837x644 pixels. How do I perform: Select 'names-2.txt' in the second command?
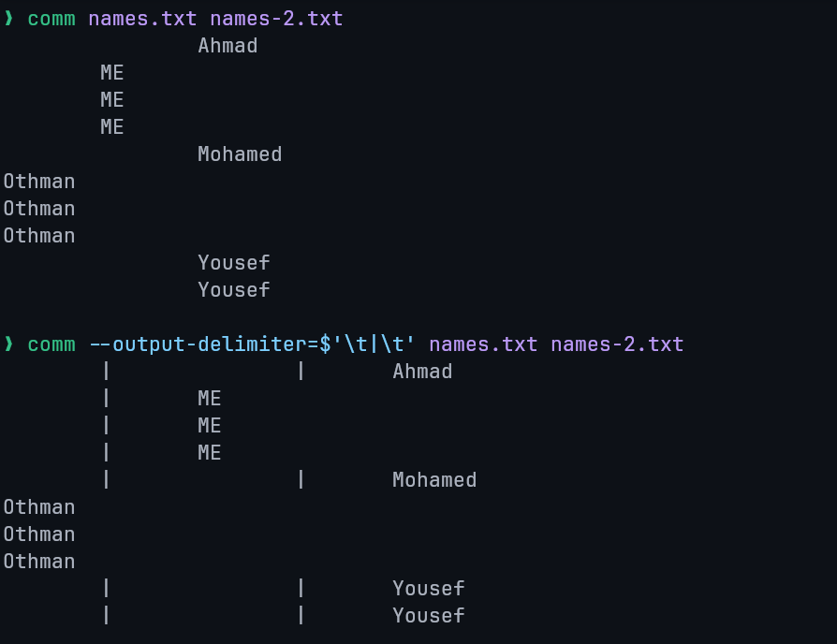(x=617, y=344)
